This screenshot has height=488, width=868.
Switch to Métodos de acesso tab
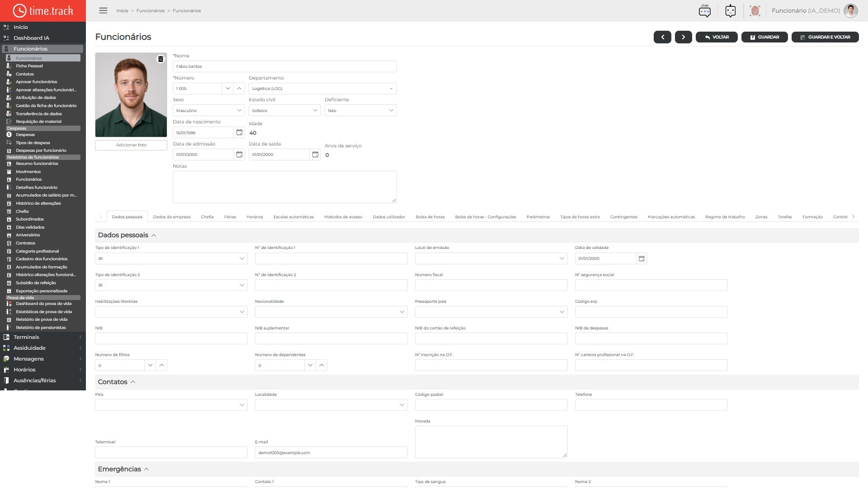[x=343, y=217]
